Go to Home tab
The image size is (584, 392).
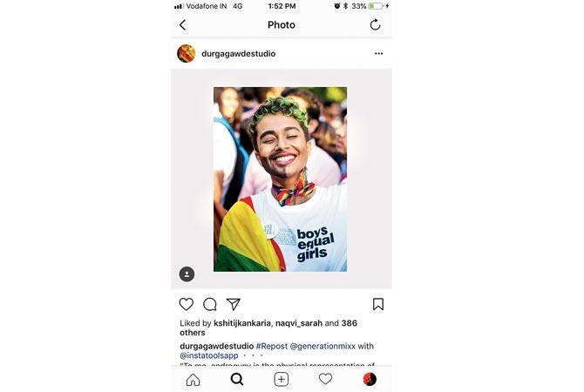pyautogui.click(x=193, y=379)
